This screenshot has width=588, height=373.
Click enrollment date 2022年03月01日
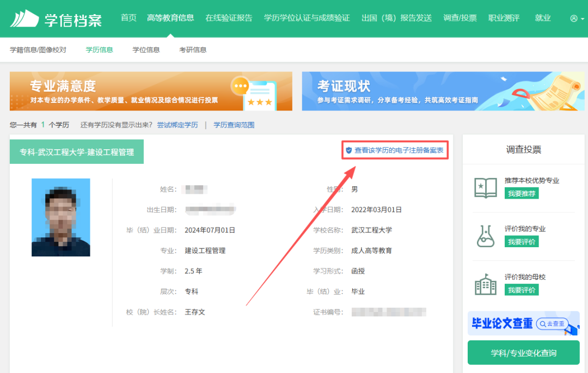tap(377, 210)
